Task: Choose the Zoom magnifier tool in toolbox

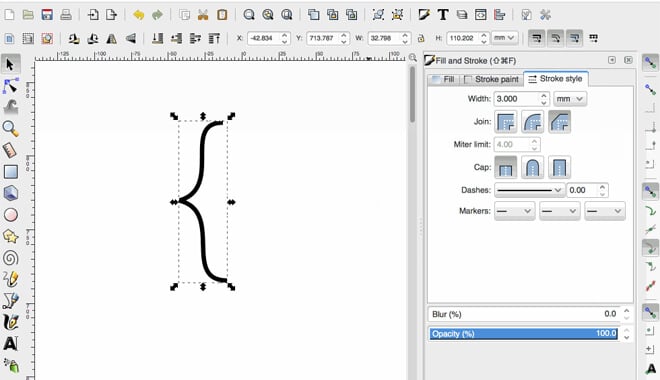Action: coord(11,128)
